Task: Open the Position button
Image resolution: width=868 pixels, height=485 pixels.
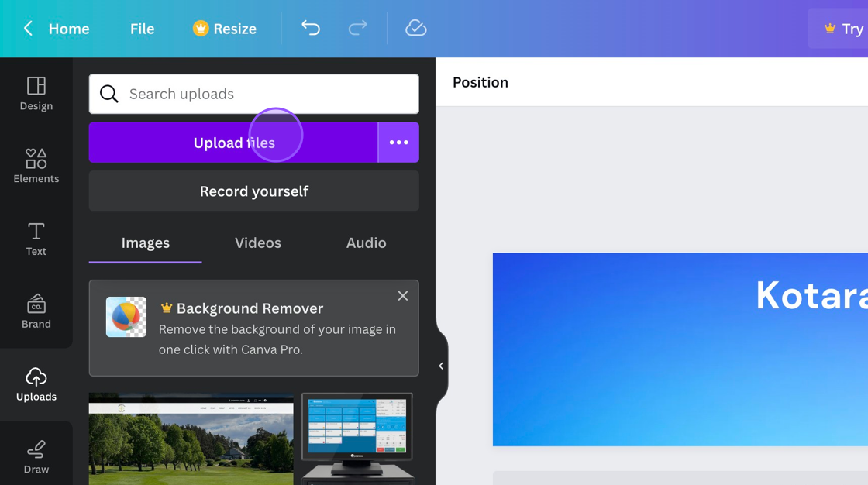Action: tap(480, 82)
